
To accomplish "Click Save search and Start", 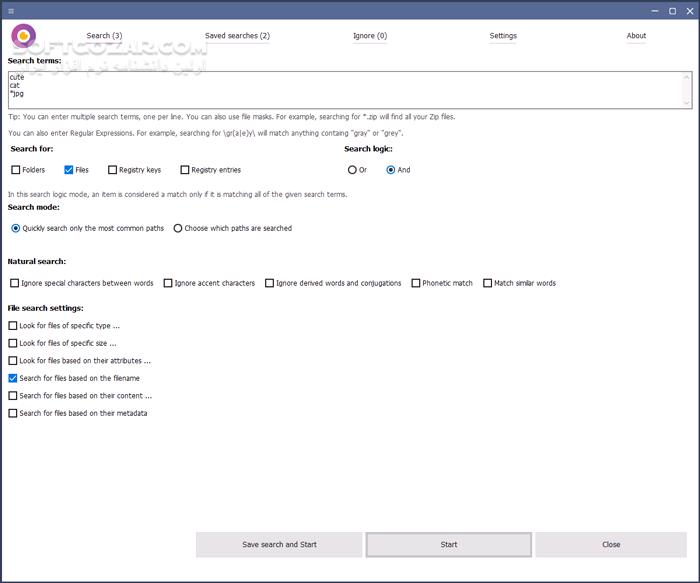I will point(279,545).
